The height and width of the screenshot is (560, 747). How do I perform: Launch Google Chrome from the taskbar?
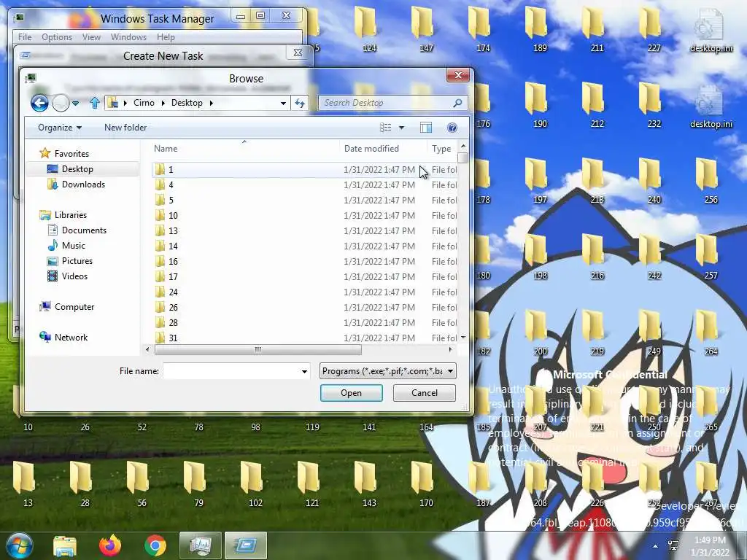155,545
